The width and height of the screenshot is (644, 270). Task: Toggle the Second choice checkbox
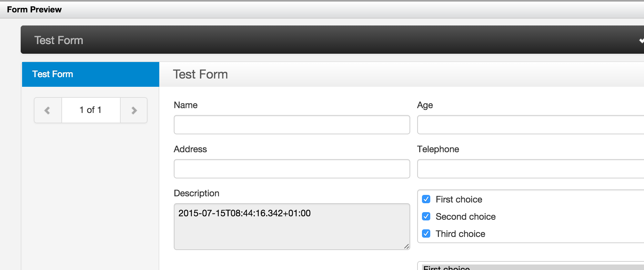tap(426, 217)
